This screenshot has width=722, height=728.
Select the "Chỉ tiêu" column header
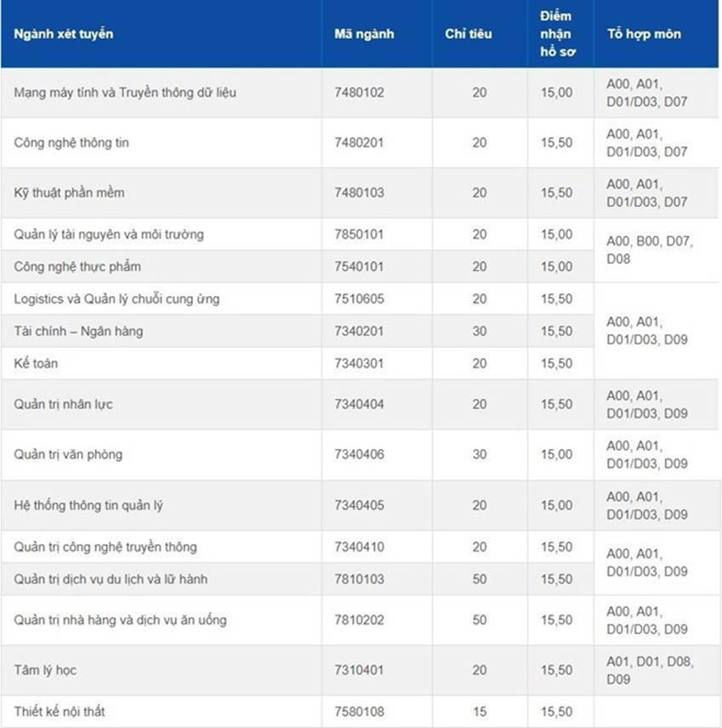[468, 34]
